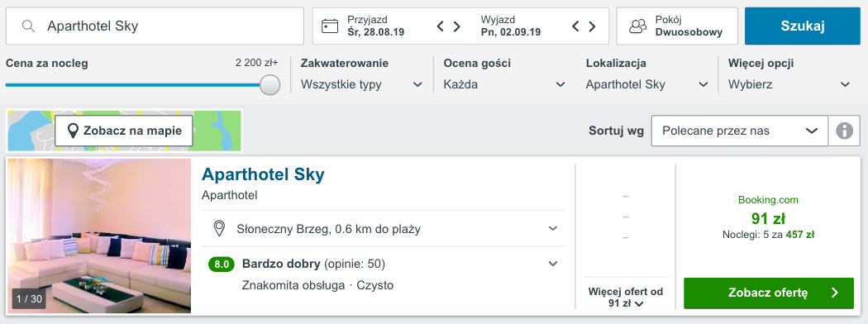Open the Aparthotel Sky photo thumbnail
Viewport: 868px width, 324px height.
(99, 236)
